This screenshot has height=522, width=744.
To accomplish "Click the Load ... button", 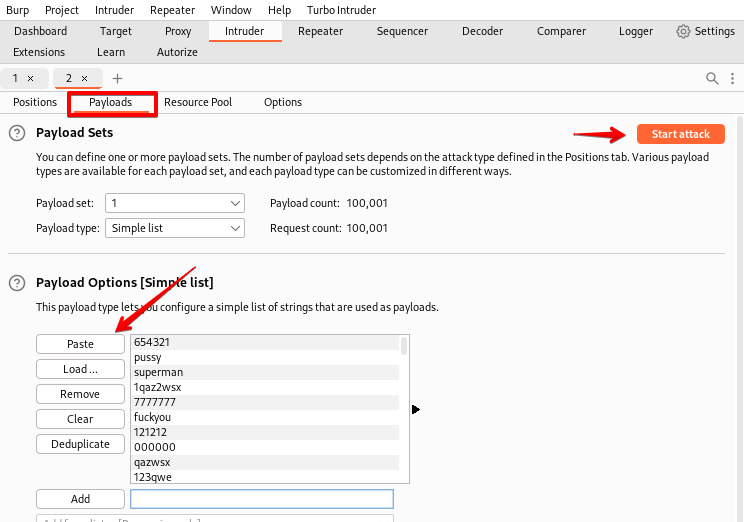I will point(80,369).
